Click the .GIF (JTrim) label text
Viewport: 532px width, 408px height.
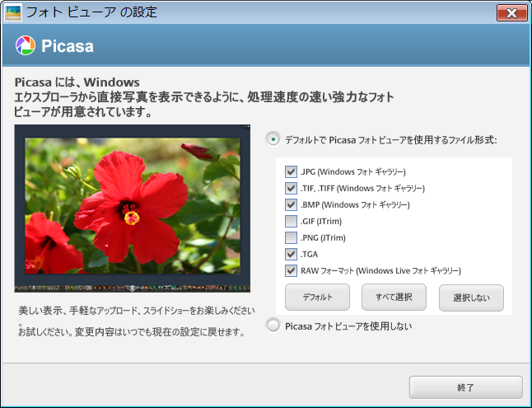(x=321, y=222)
